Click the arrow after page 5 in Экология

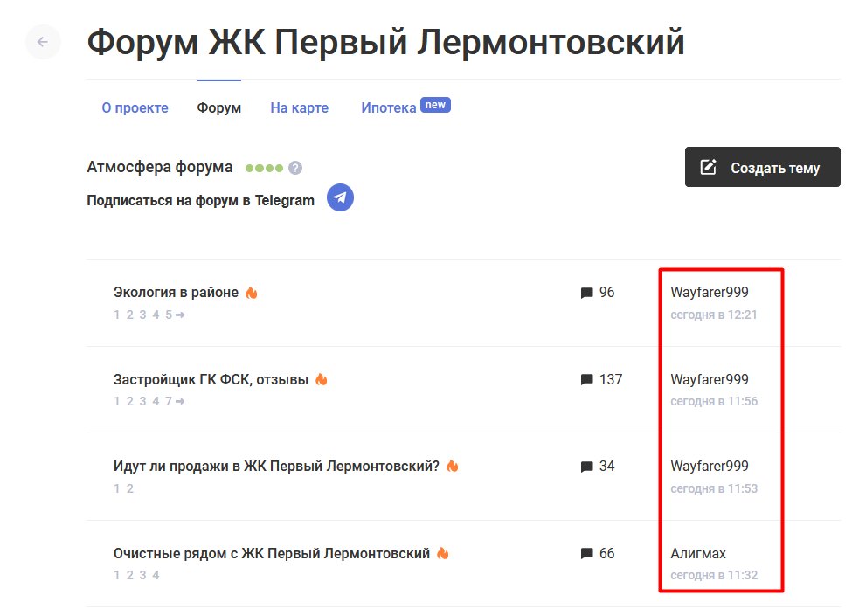[x=180, y=315]
